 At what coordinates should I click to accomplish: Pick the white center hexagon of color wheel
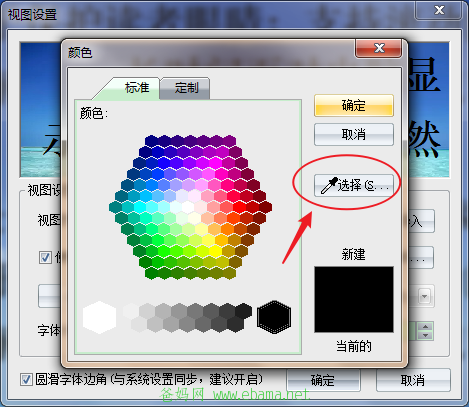click(188, 207)
